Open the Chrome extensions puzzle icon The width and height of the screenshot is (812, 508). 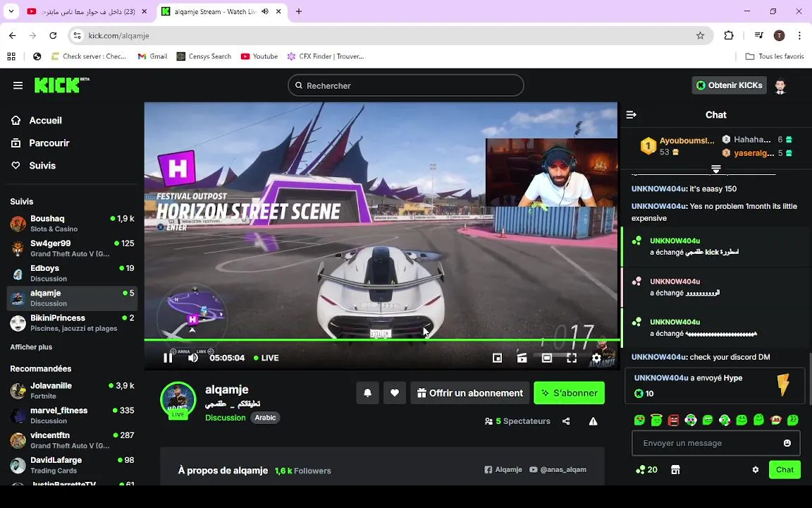(x=729, y=35)
